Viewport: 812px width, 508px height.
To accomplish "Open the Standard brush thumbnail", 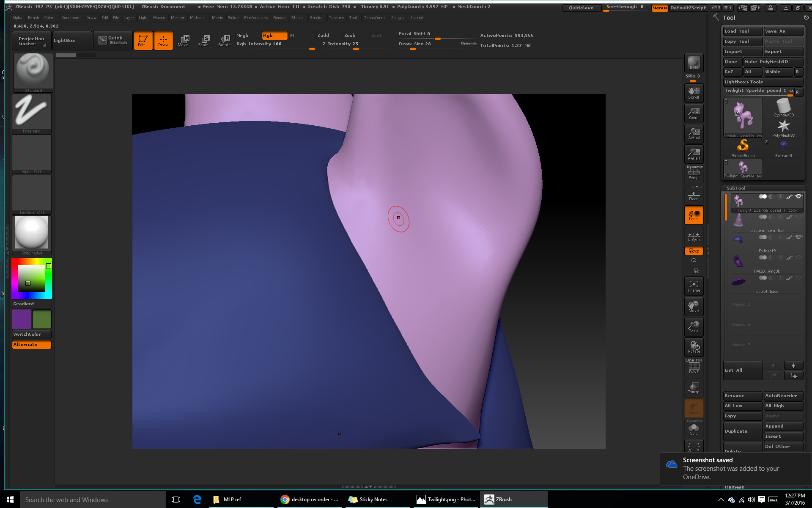I will (33, 72).
